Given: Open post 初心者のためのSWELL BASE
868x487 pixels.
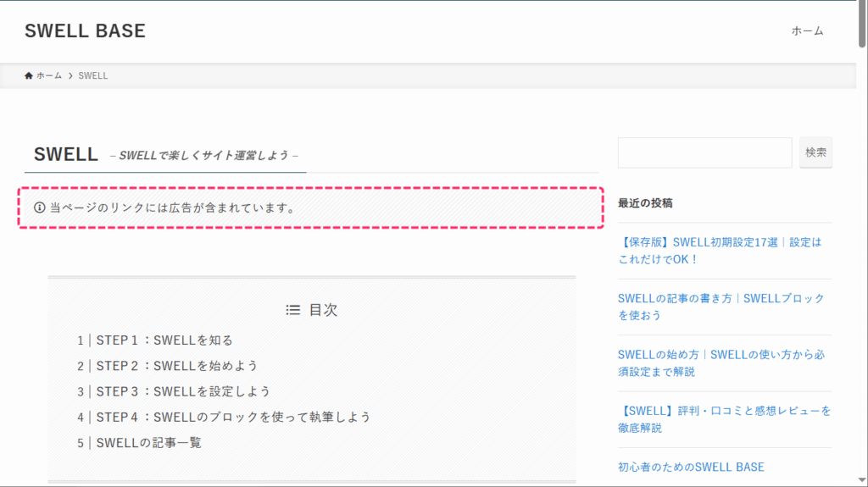Looking at the screenshot, I should tap(691, 467).
